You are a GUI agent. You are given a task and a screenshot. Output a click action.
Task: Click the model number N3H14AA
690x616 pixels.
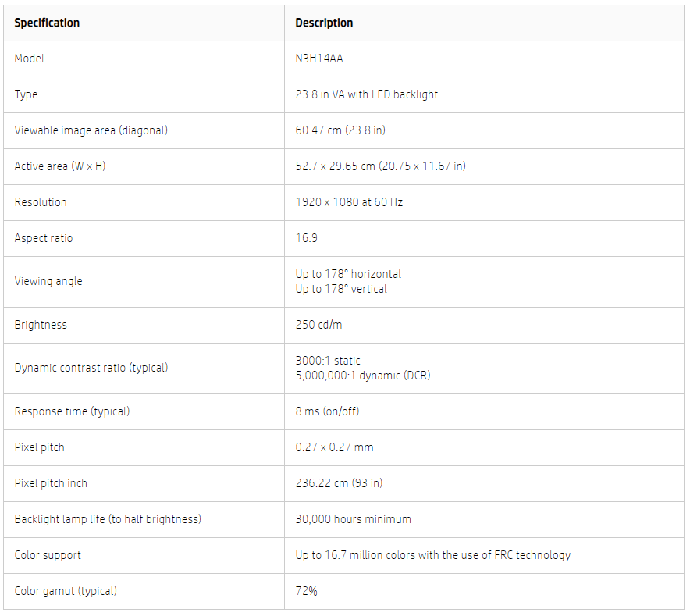point(318,59)
